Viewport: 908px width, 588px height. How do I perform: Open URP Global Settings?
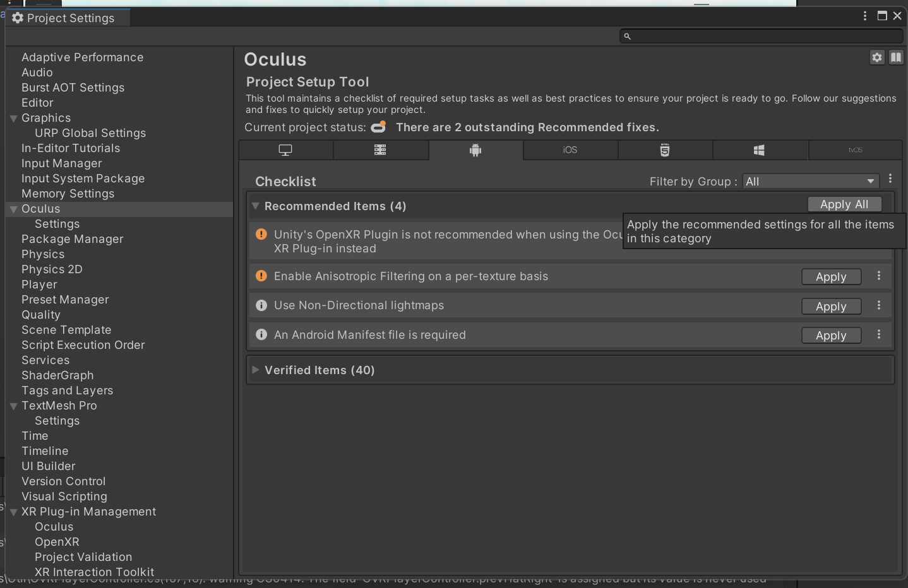[90, 133]
